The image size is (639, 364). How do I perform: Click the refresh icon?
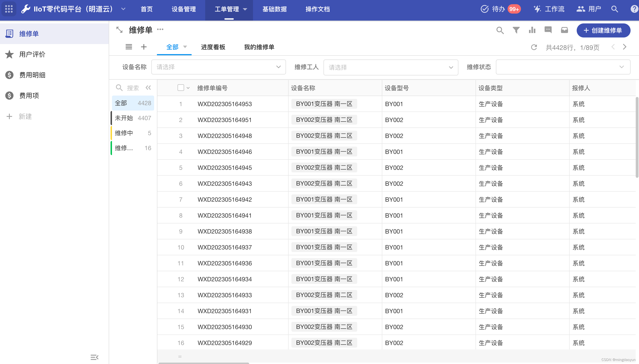point(534,47)
